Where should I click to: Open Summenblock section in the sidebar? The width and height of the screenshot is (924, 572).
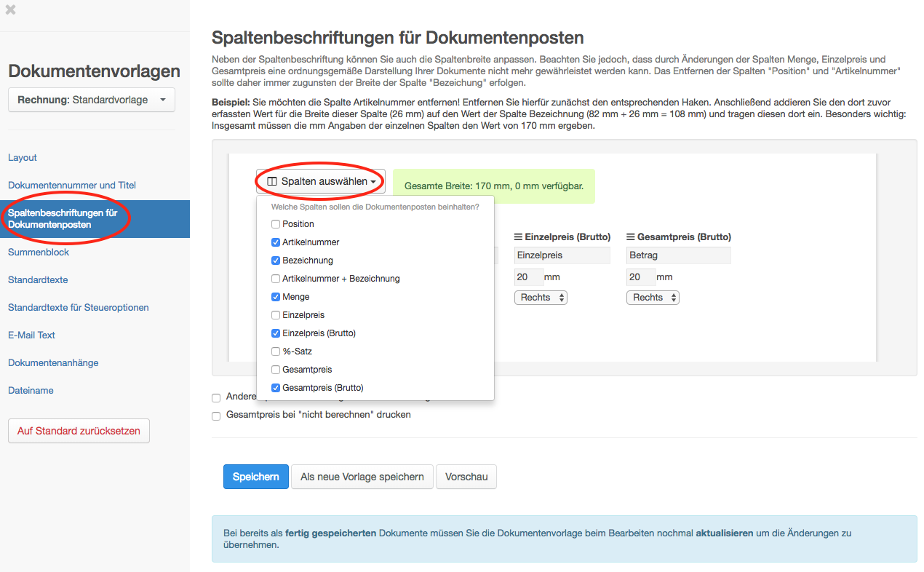pyautogui.click(x=39, y=253)
